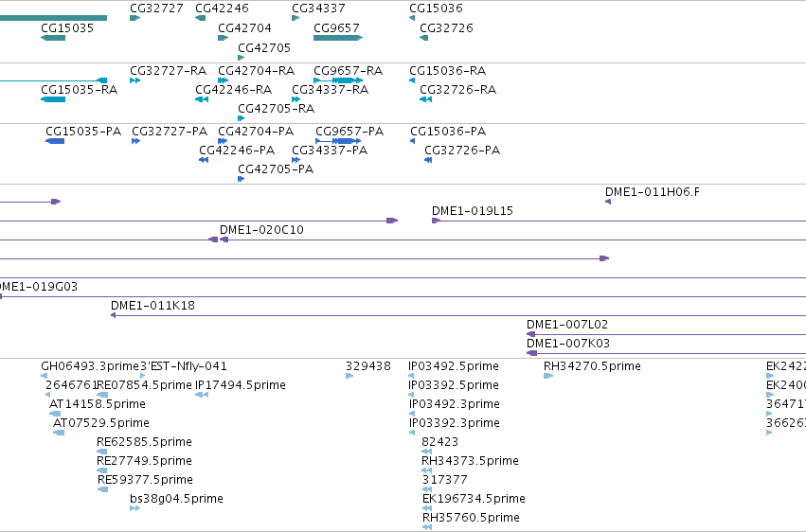Click the 82423 EST label

[x=440, y=442]
